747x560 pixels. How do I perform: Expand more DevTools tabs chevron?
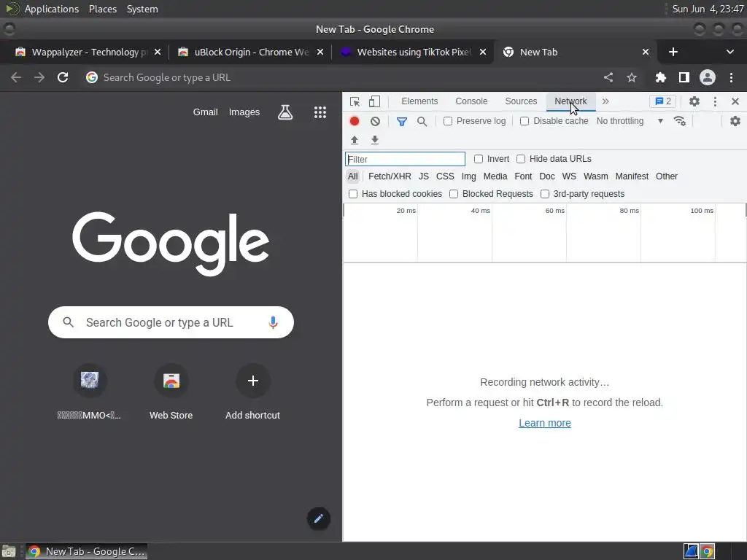point(605,101)
